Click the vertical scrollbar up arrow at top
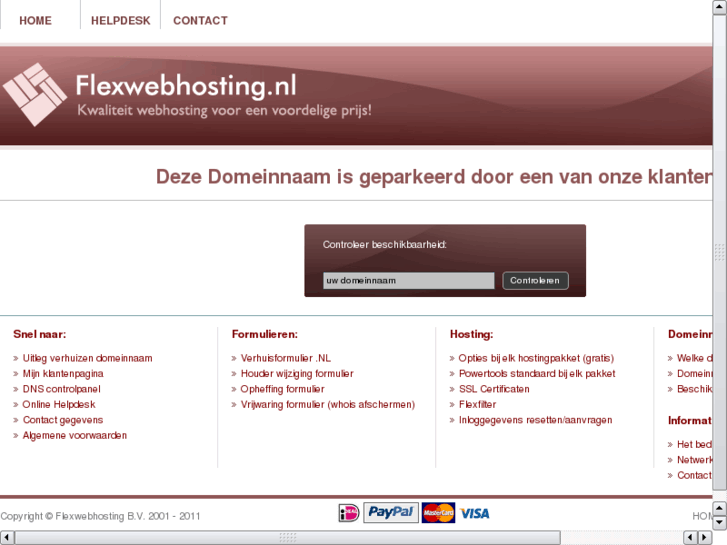 click(720, 7)
